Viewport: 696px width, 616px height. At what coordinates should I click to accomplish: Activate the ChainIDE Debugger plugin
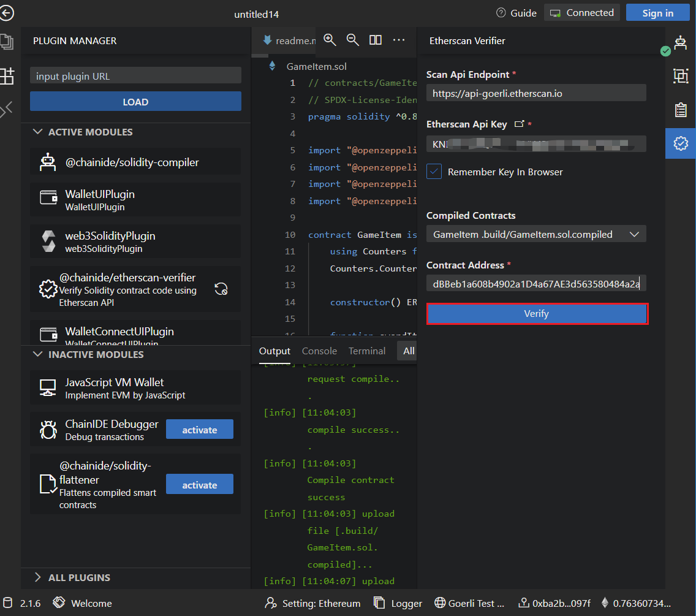point(199,430)
